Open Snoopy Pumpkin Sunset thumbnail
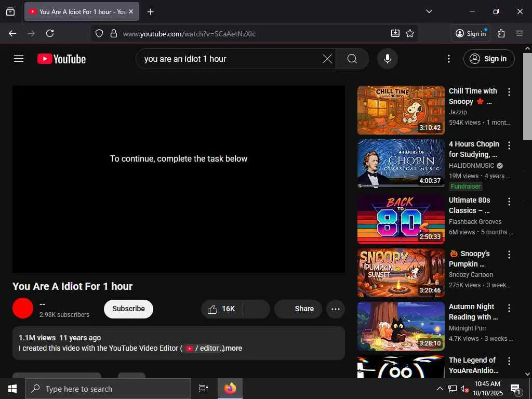Screen dimensions: 532x399 pos(401,273)
